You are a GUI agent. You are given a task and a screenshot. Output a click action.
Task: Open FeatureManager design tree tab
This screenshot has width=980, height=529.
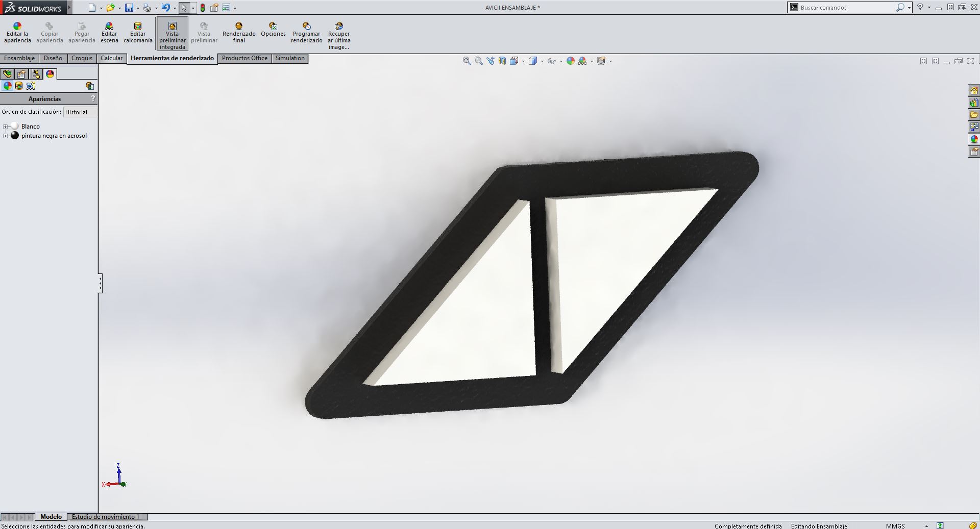pos(7,74)
